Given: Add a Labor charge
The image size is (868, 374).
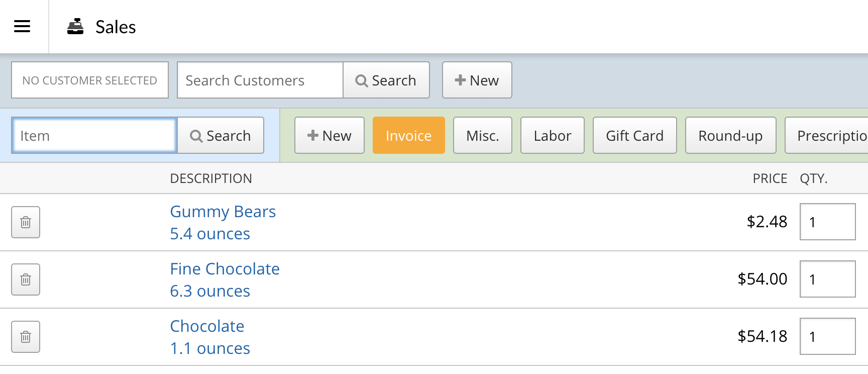Looking at the screenshot, I should [x=552, y=136].
